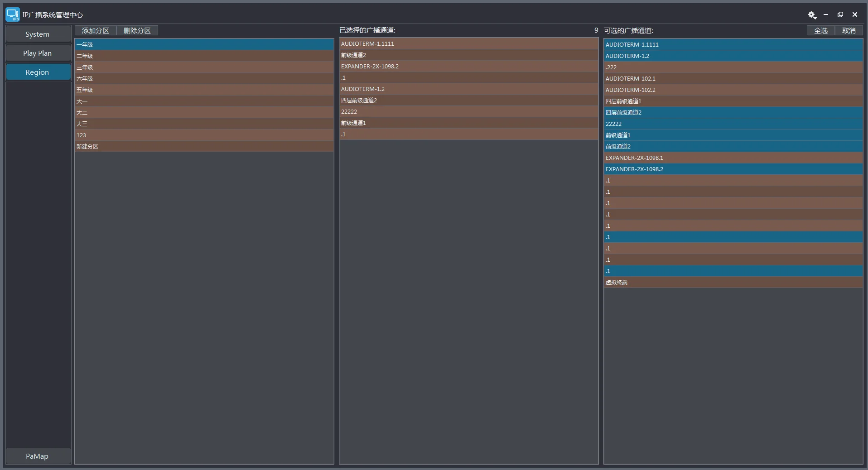Click the 添加分区 button
This screenshot has width=868, height=470.
click(x=96, y=30)
